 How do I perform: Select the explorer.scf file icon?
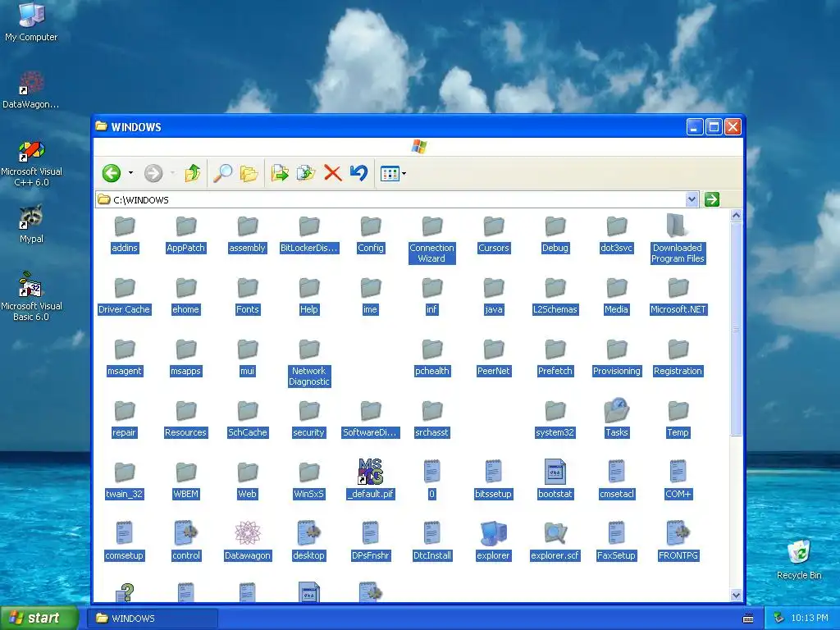[x=555, y=533]
